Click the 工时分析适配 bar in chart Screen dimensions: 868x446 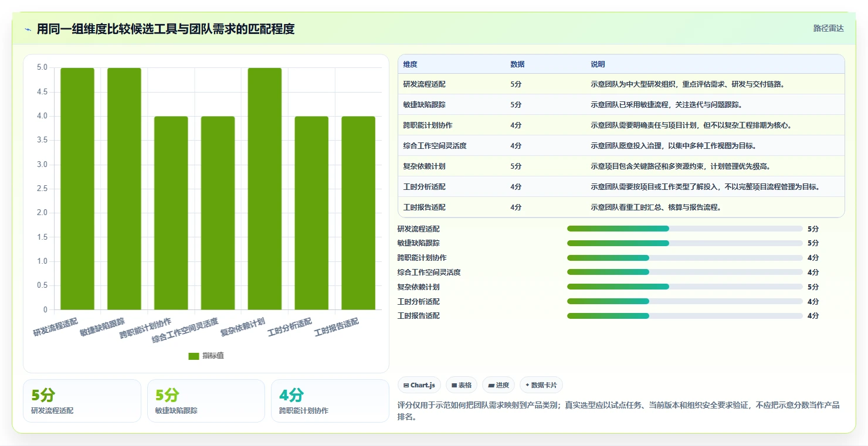pyautogui.click(x=311, y=213)
